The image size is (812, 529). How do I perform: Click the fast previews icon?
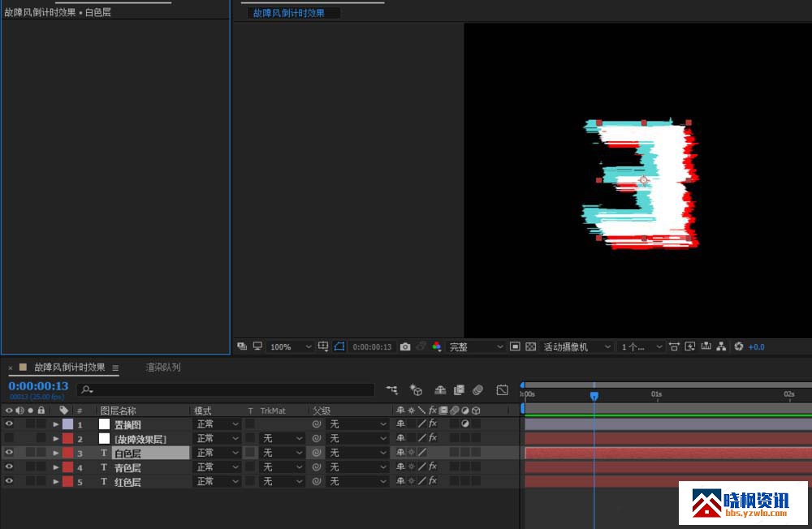(689, 346)
